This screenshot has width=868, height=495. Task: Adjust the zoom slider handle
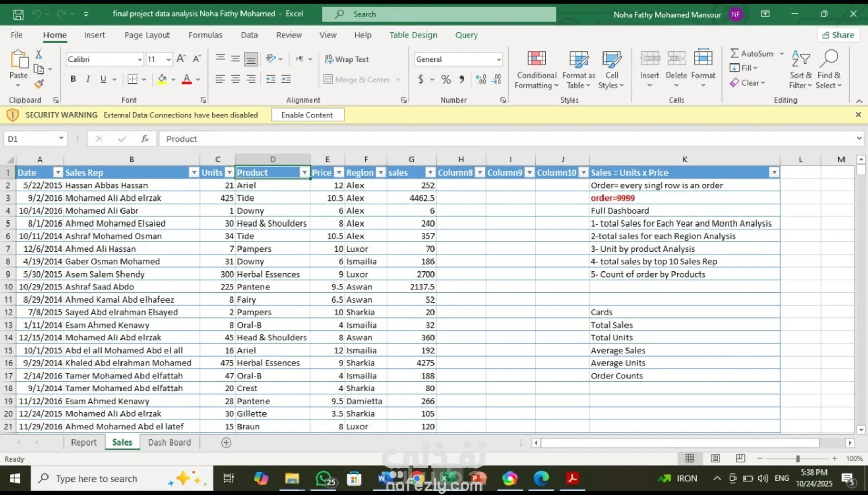click(797, 459)
